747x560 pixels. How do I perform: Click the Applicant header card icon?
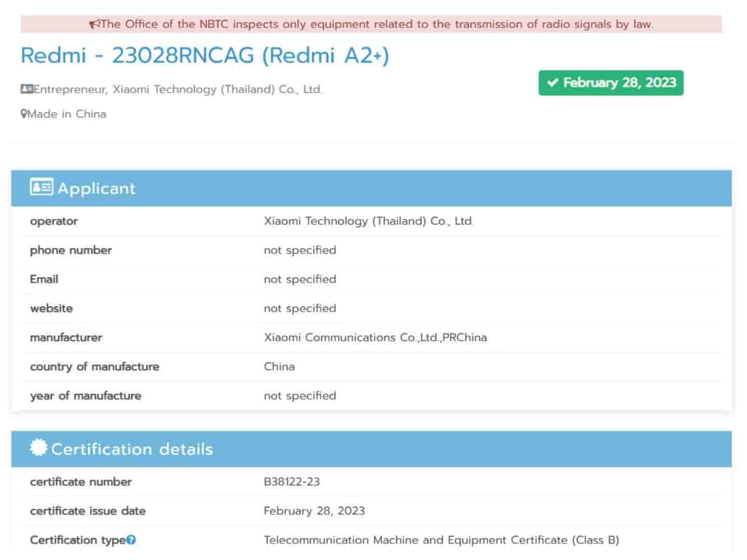pos(41,187)
